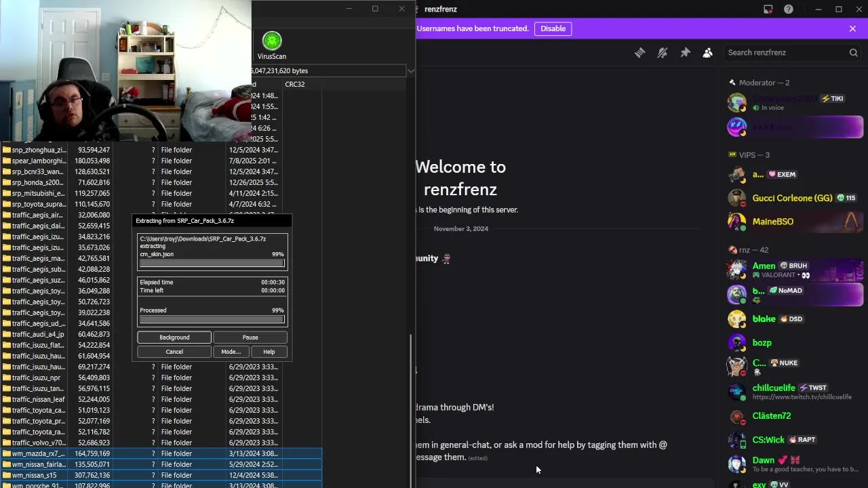
Task: Show pinned messages pin icon
Action: (685, 52)
